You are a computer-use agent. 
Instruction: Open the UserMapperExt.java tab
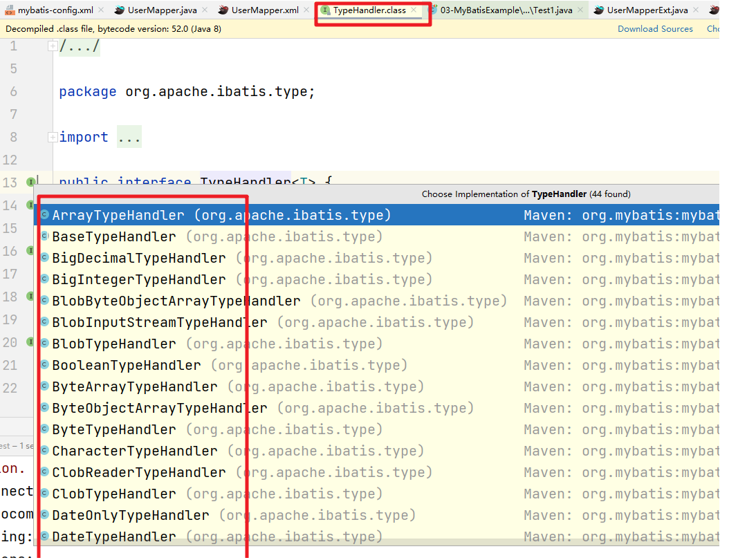pos(647,10)
